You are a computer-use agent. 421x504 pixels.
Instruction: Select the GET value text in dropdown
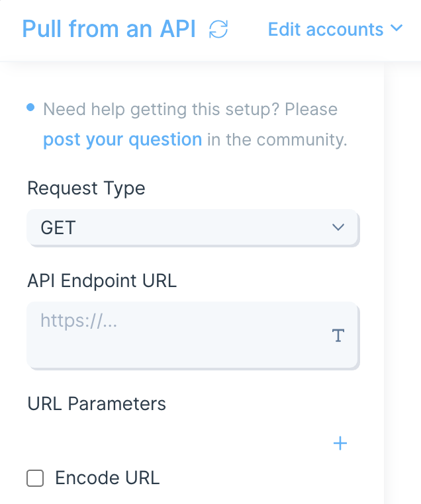58,228
